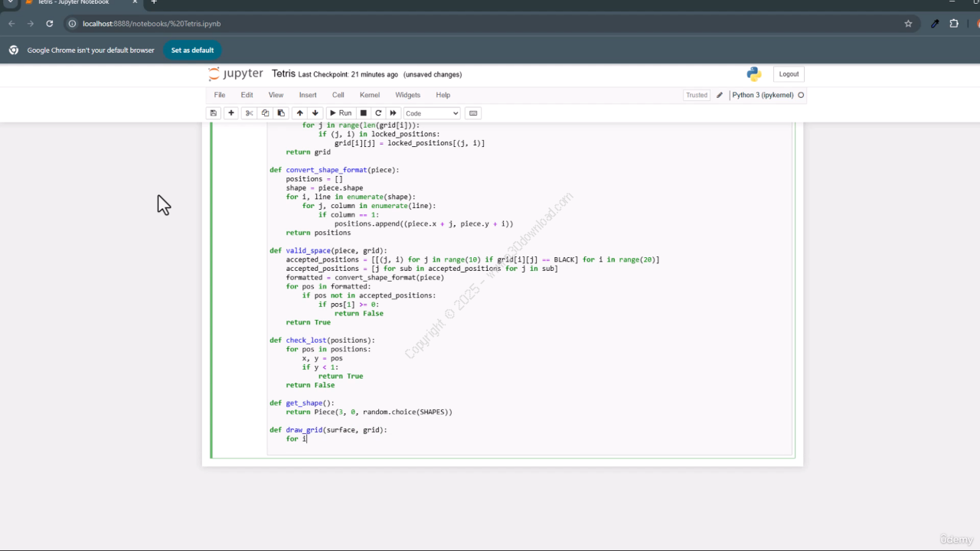This screenshot has height=551, width=980.
Task: Move the selected cell down
Action: click(315, 113)
